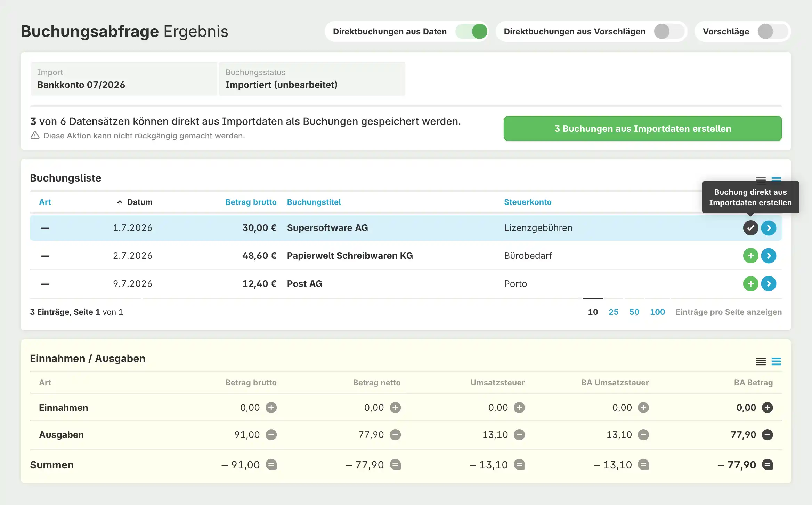
Task: Enable Direktbuchungen aus Vorschlägen switch
Action: coord(669,32)
